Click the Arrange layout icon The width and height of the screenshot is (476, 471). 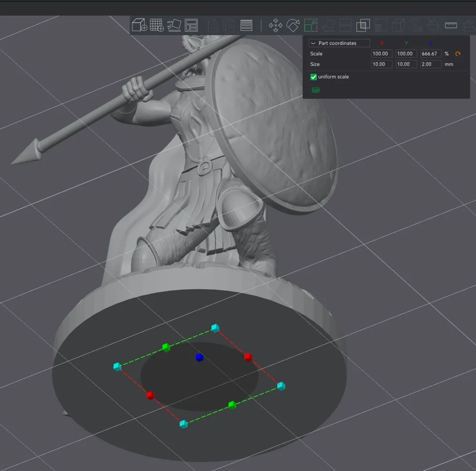pos(191,25)
